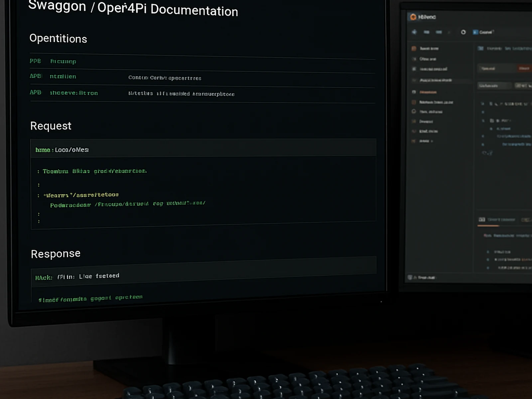Click the orange logo icon beside Hblenc
This screenshot has height=399, width=532.
point(413,17)
